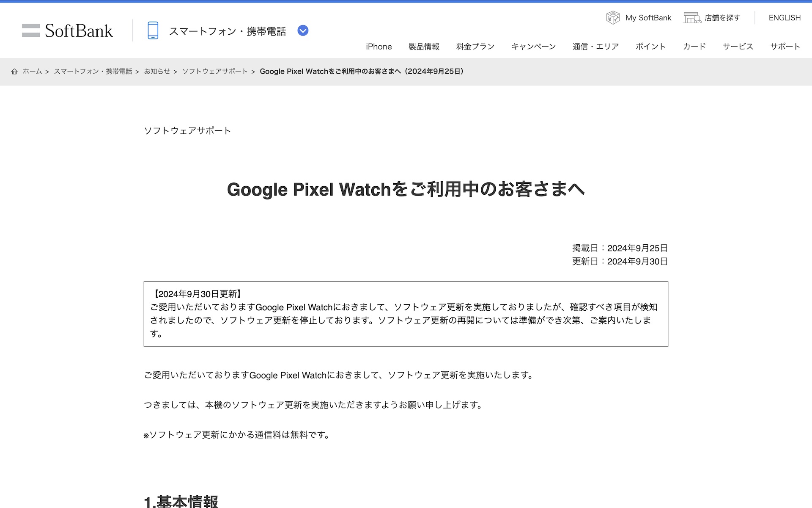
Task: Expand the blue chevron category dropdown
Action: tap(303, 30)
